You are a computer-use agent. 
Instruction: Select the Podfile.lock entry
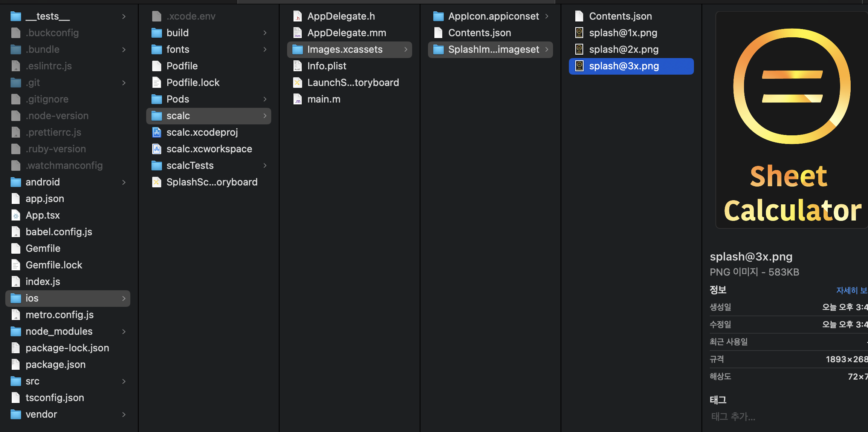tap(193, 83)
